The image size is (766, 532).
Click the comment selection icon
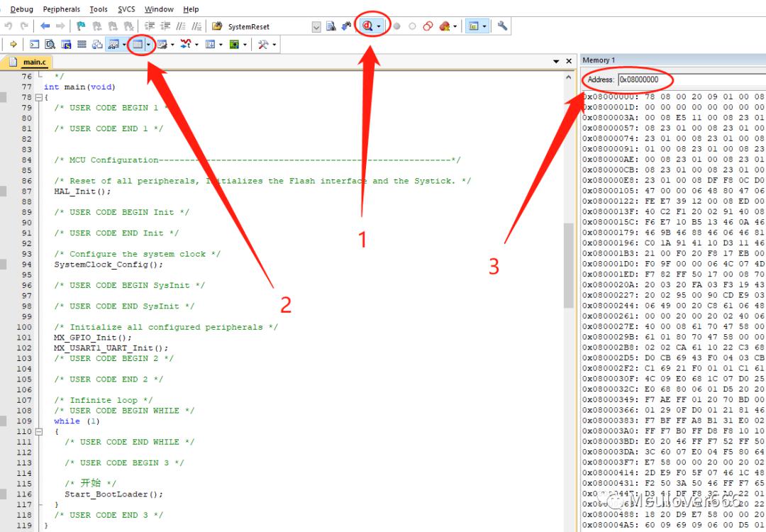pyautogui.click(x=181, y=26)
